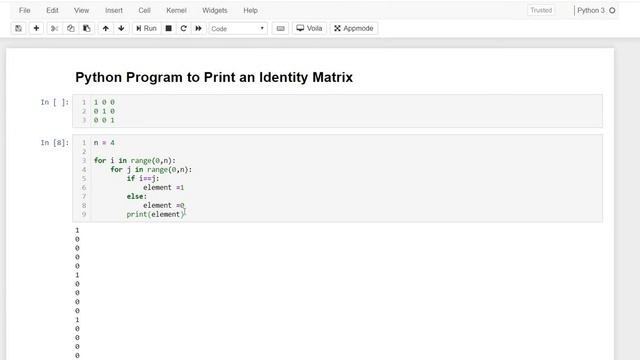The height and width of the screenshot is (360, 640).
Task: Click the line 'for j in range(0,n):'
Action: tap(151, 169)
